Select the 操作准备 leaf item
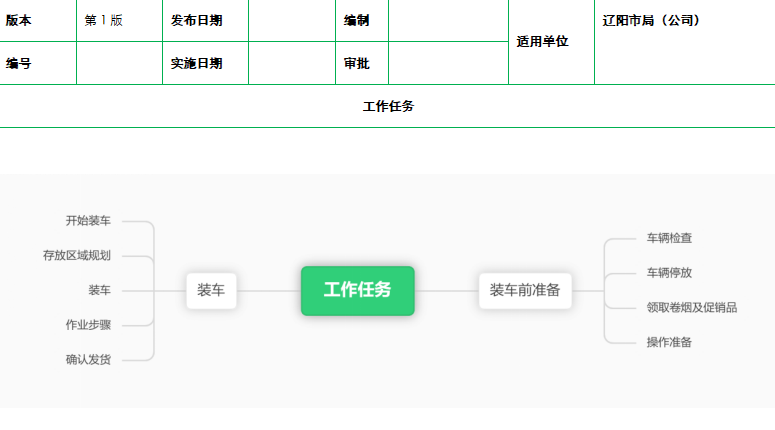 (x=669, y=343)
